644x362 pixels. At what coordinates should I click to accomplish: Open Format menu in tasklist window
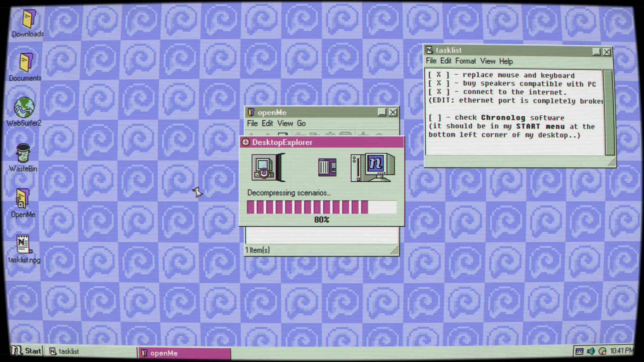466,61
